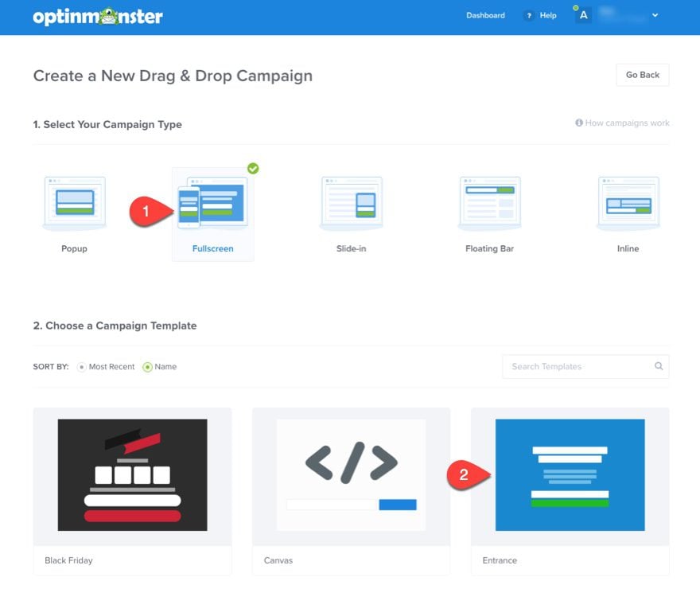The image size is (700, 589).
Task: Sort templates by Most Recent
Action: coord(82,367)
